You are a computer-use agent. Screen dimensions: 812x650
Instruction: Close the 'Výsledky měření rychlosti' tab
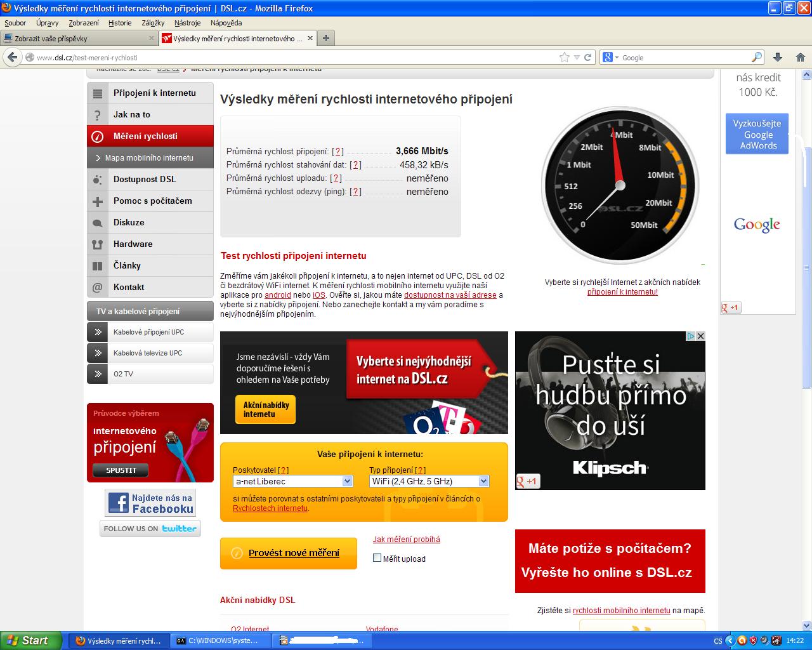[x=310, y=38]
